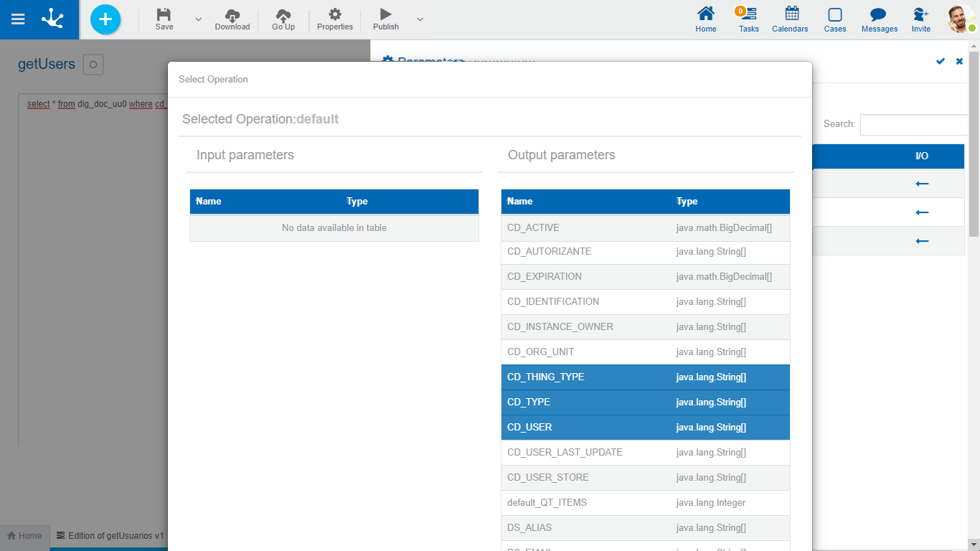Expand the Publish options dropdown arrow
The width and height of the screenshot is (980, 551).
coord(420,19)
